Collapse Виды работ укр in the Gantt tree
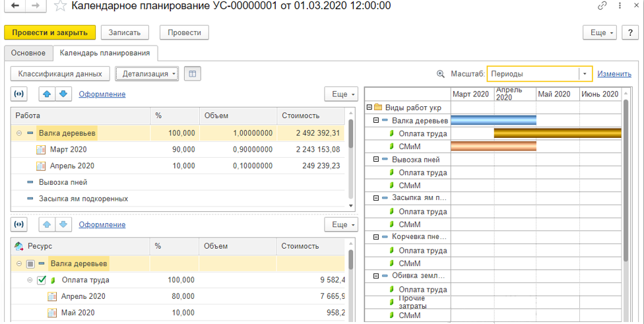 tap(369, 108)
